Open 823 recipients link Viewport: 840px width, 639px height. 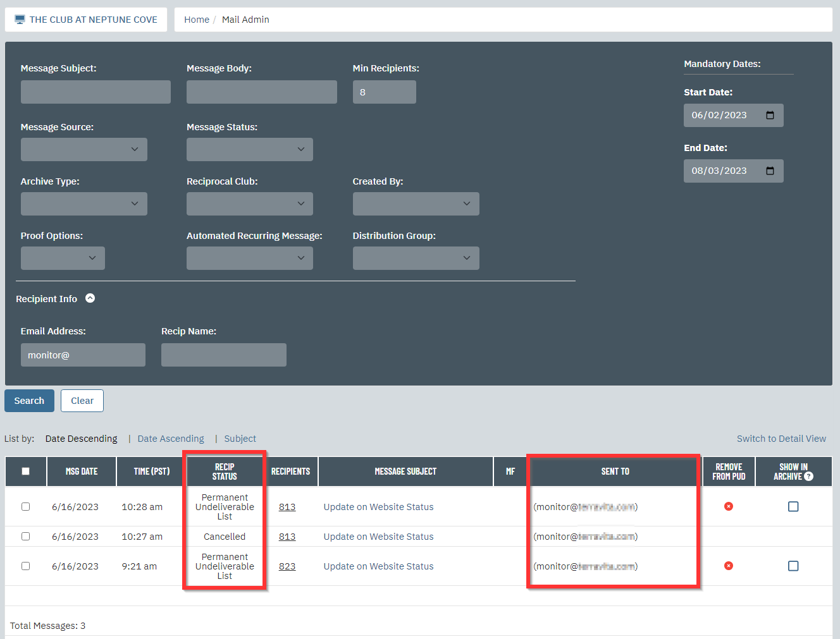pyautogui.click(x=287, y=566)
